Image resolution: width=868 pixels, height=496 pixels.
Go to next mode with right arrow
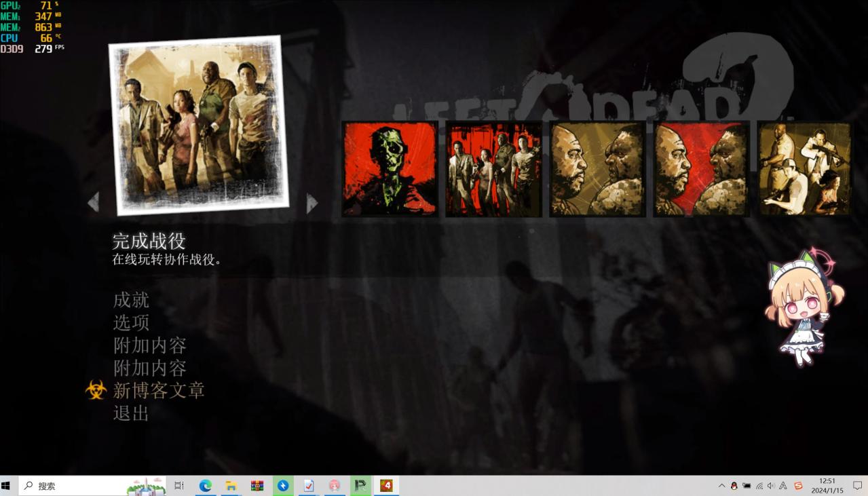click(x=312, y=204)
